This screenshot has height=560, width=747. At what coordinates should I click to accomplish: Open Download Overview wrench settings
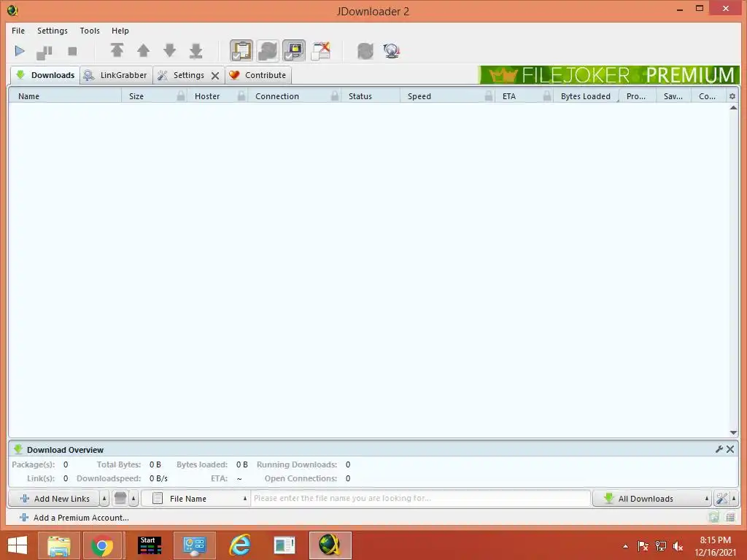(x=719, y=449)
